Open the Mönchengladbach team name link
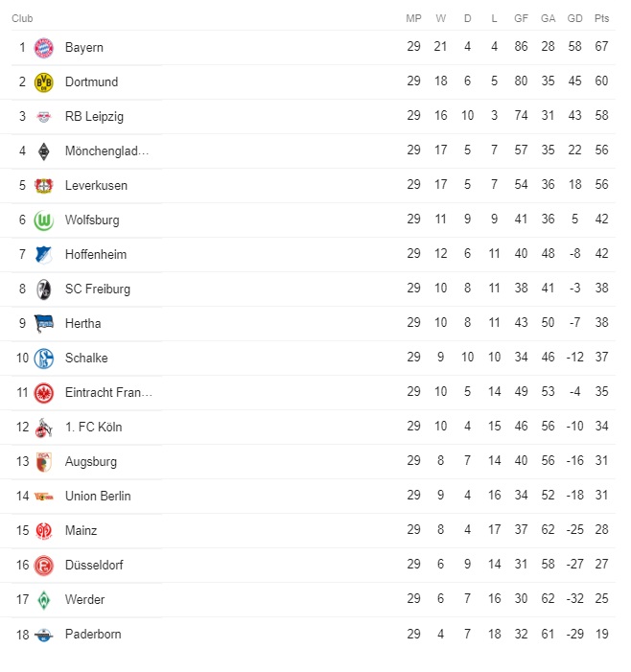This screenshot has width=631, height=672. 106,151
